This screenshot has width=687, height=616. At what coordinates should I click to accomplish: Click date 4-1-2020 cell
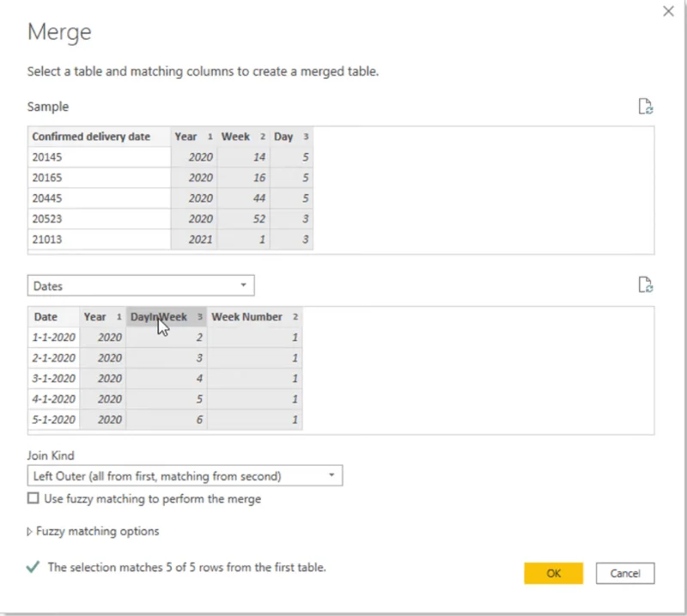click(54, 399)
